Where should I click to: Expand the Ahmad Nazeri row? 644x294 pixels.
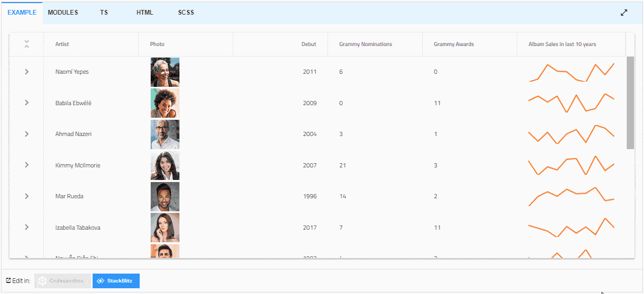click(x=27, y=134)
